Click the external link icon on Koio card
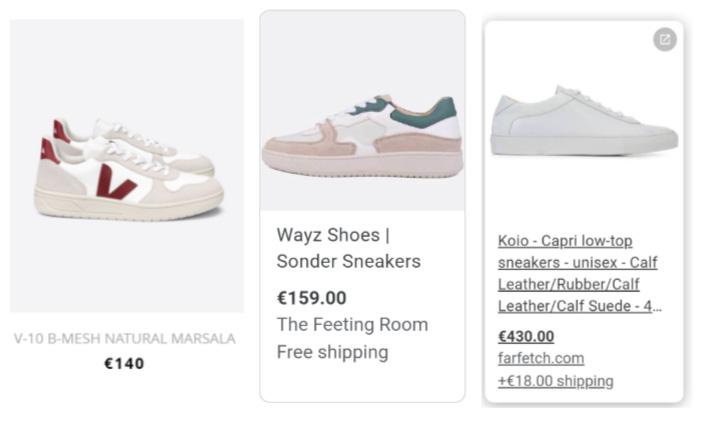The image size is (714, 442). point(665,39)
